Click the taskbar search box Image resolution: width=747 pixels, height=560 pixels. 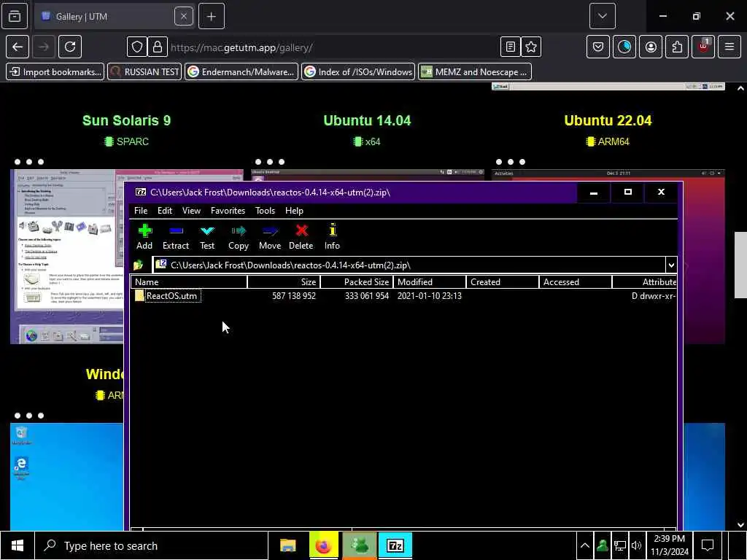tap(152, 545)
